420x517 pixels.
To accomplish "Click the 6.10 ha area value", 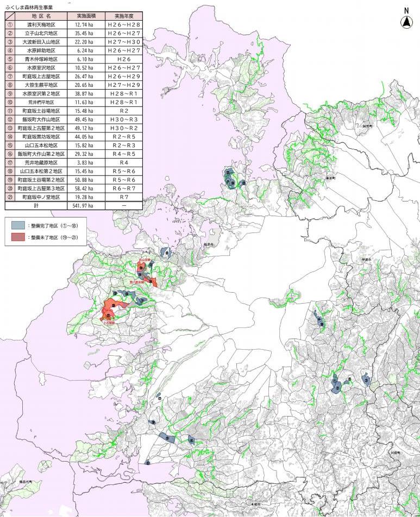I will [85, 59].
